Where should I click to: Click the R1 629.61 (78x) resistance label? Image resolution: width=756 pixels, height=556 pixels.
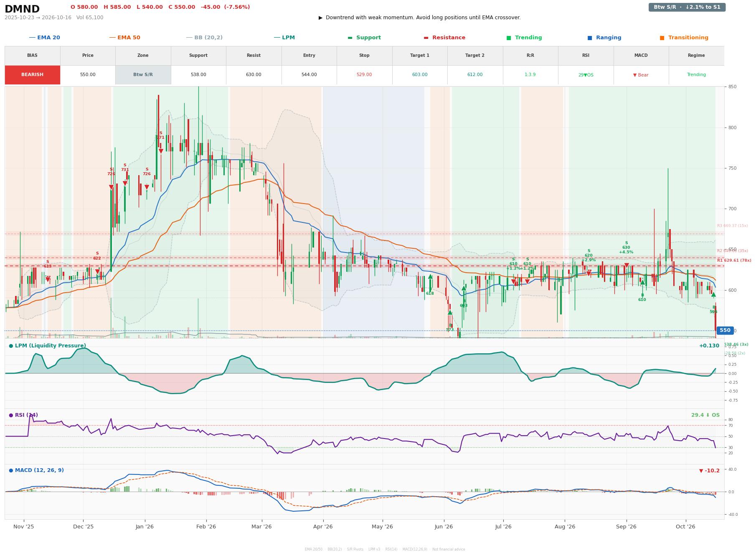pyautogui.click(x=734, y=260)
